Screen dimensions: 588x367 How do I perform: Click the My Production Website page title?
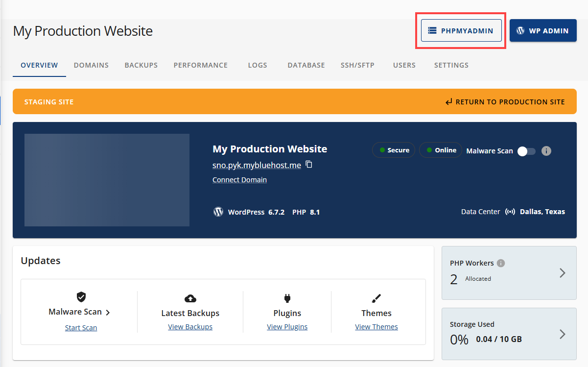coord(83,31)
